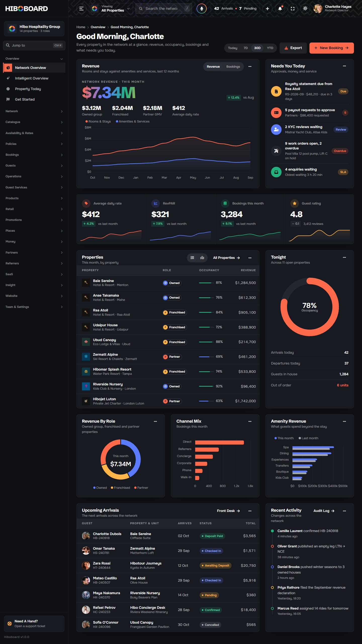This screenshot has height=644, width=362.
Task: Click Charlotte Hayes profile avatar
Action: pos(318,9)
